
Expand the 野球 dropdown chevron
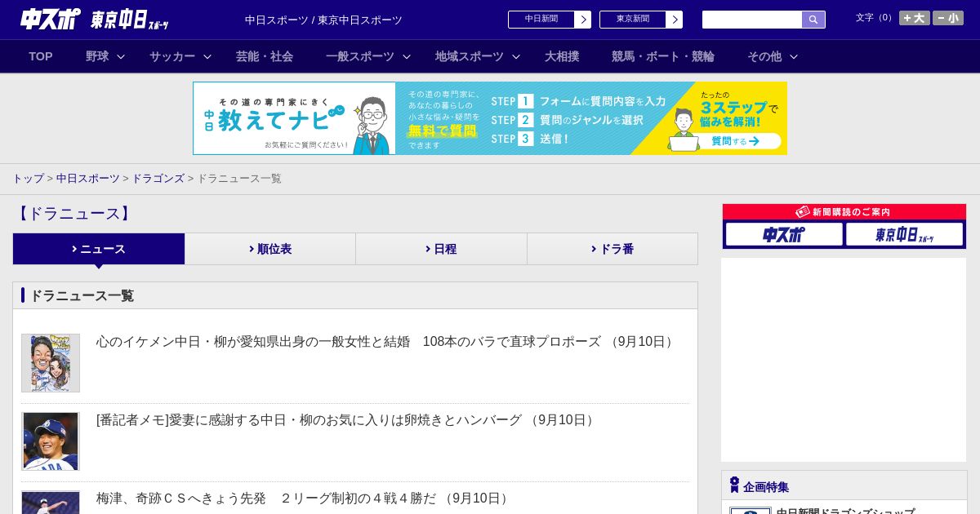tap(121, 56)
